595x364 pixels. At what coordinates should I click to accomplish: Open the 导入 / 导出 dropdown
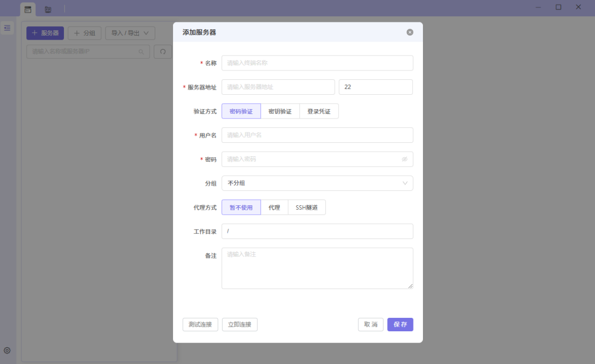click(x=130, y=33)
